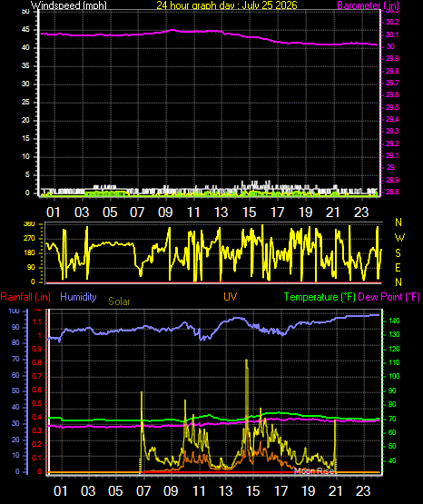Click the 270 degree wind direction label
The height and width of the screenshot is (504, 423).
tap(29, 239)
